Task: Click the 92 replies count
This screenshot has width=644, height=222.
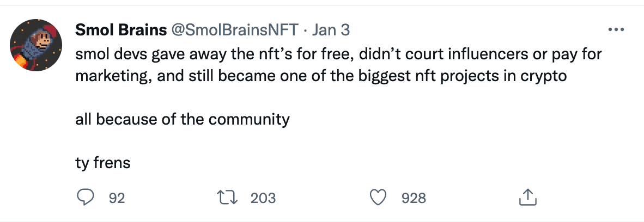Action: point(117,198)
